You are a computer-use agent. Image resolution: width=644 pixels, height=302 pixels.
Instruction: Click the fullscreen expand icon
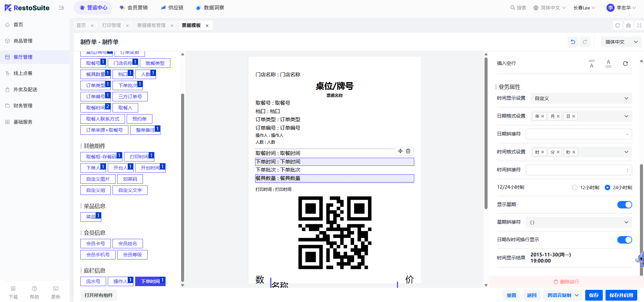(639, 25)
